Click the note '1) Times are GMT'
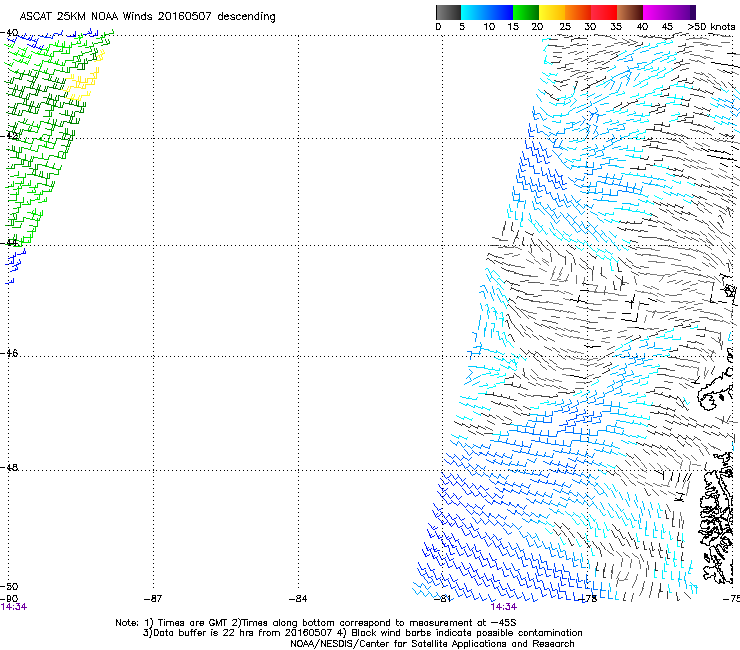The width and height of the screenshot is (740, 650). 187,623
